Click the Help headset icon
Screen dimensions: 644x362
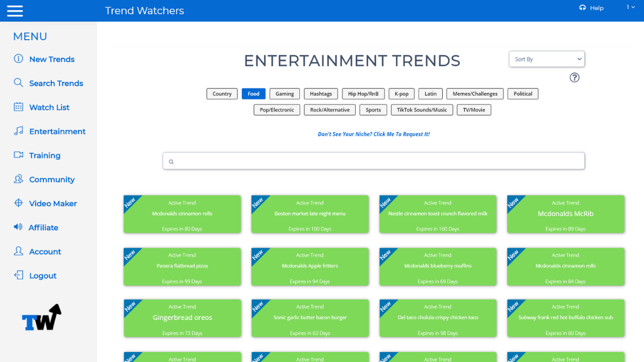click(583, 8)
